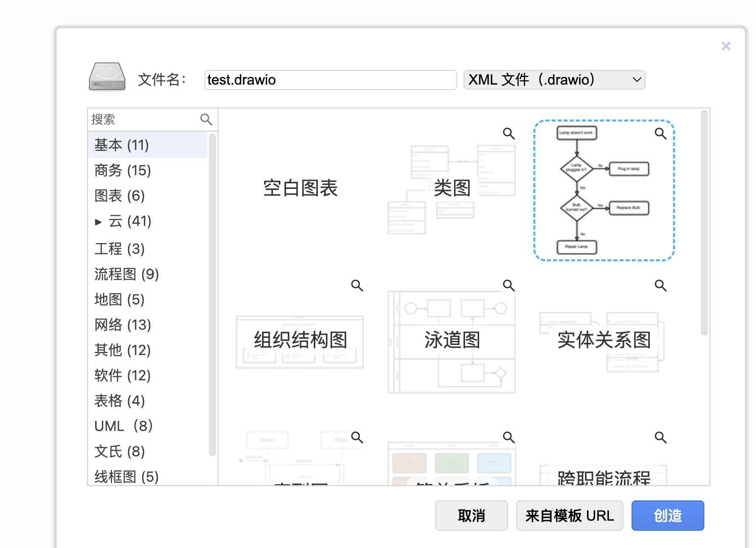Select the UML (8) category
Screen dimensions: 756x548
point(148,426)
